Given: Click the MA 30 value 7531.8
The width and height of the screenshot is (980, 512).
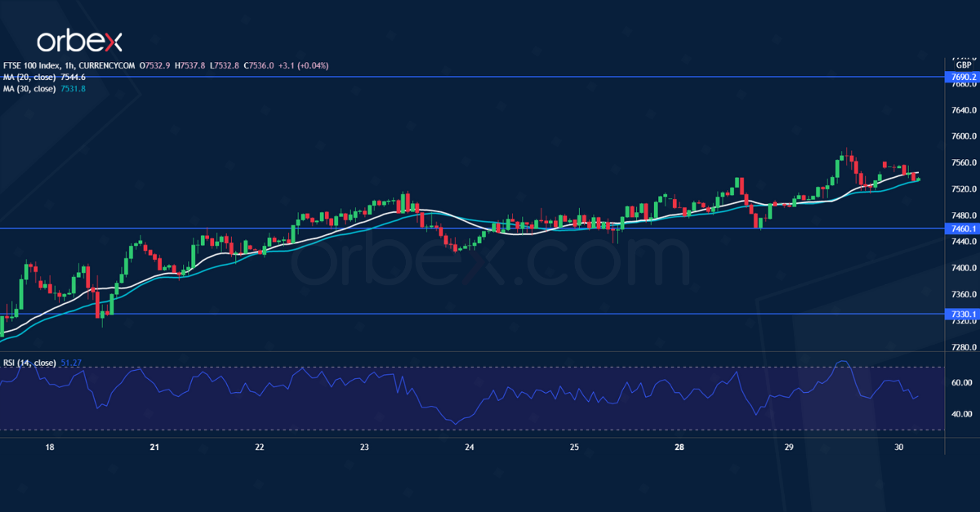Looking at the screenshot, I should [x=73, y=88].
